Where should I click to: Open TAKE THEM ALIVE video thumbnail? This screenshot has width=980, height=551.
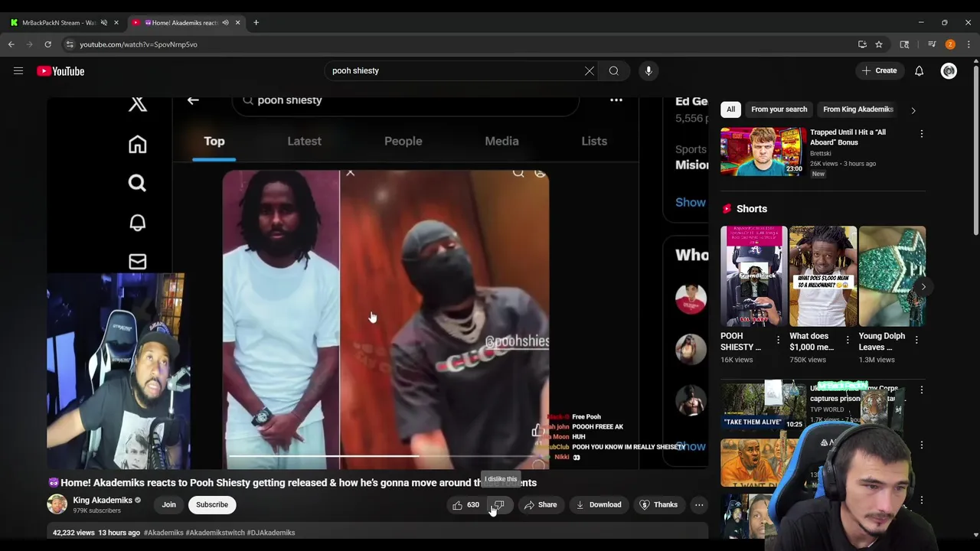763,406
